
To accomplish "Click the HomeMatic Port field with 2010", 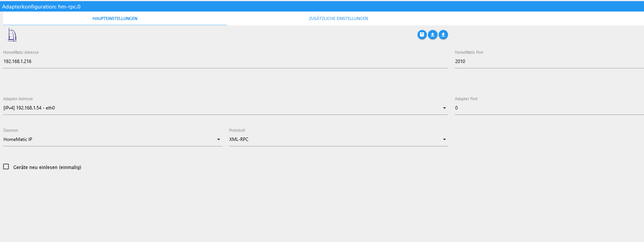I will [549, 61].
